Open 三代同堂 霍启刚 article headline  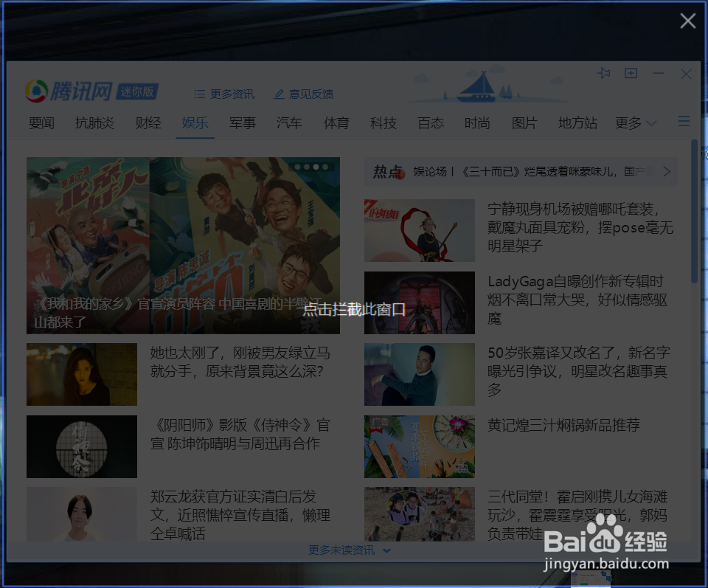pos(577,515)
